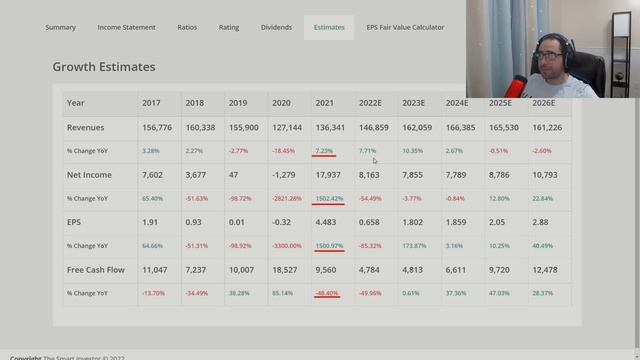Click revenue value 162,059
This screenshot has width=640, height=360.
pyautogui.click(x=417, y=127)
